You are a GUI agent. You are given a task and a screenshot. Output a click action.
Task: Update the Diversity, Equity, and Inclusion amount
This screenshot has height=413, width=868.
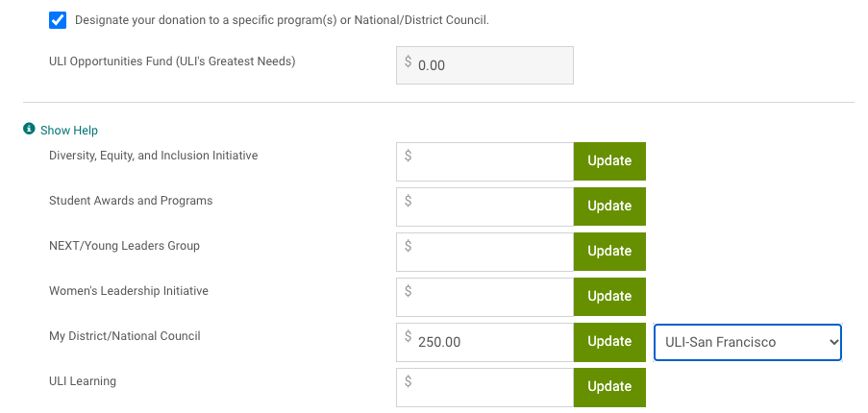click(609, 161)
